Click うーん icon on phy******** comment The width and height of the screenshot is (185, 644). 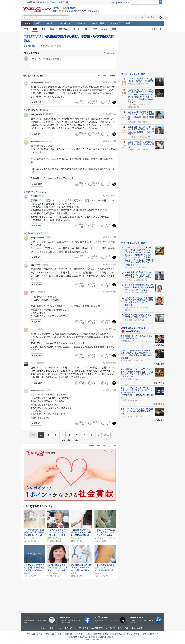(x=103, y=102)
